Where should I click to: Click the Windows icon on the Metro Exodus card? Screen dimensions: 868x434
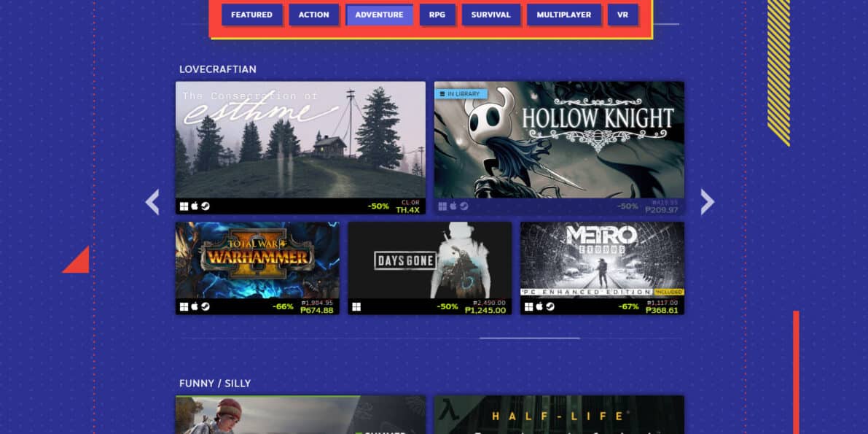pyautogui.click(x=528, y=306)
